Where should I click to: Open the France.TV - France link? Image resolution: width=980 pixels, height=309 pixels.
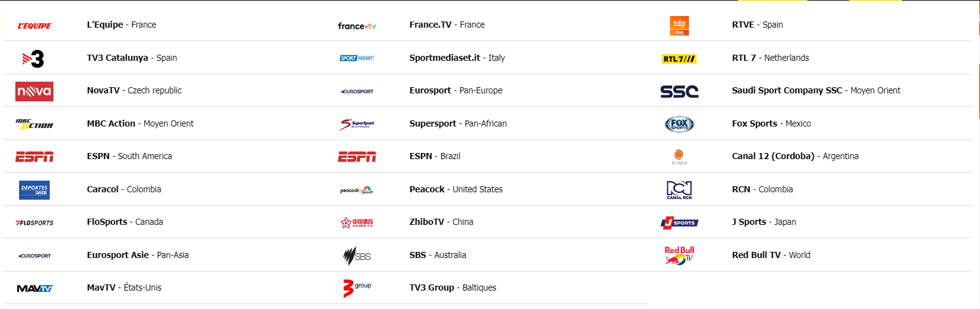click(447, 25)
